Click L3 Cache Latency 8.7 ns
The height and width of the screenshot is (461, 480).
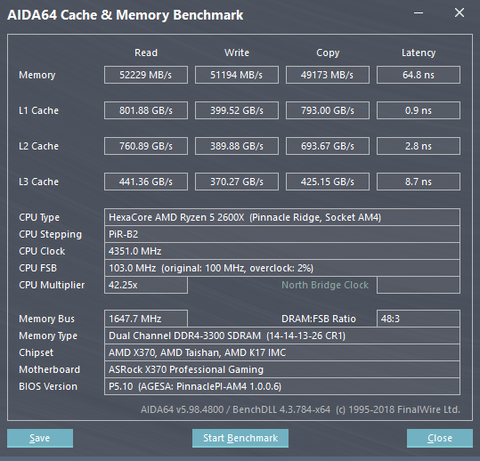click(x=418, y=182)
